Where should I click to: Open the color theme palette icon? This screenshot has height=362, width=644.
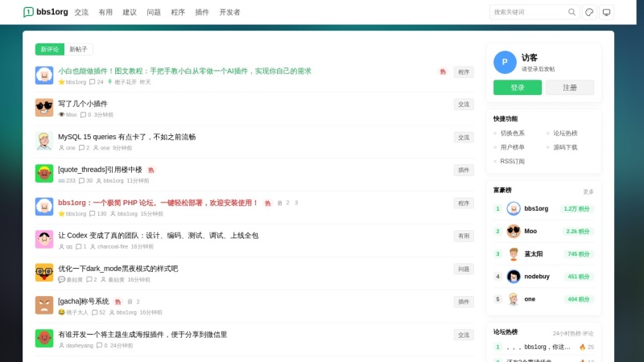coord(589,12)
